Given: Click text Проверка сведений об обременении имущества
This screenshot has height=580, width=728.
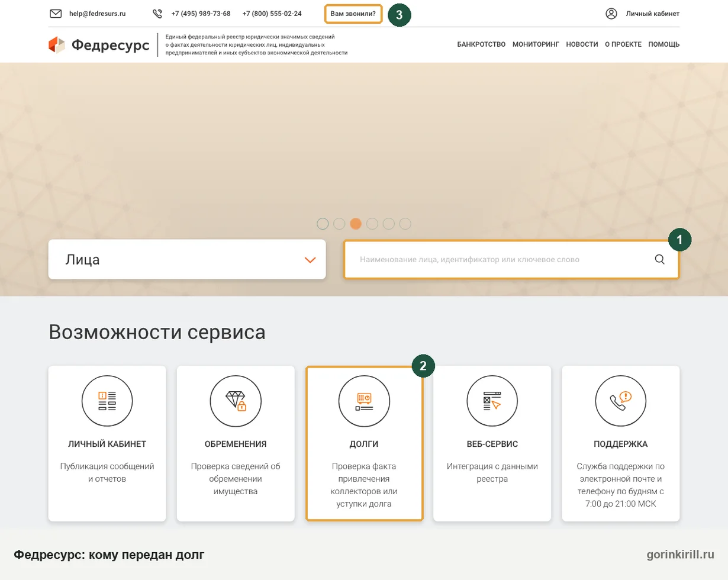Looking at the screenshot, I should tap(236, 479).
